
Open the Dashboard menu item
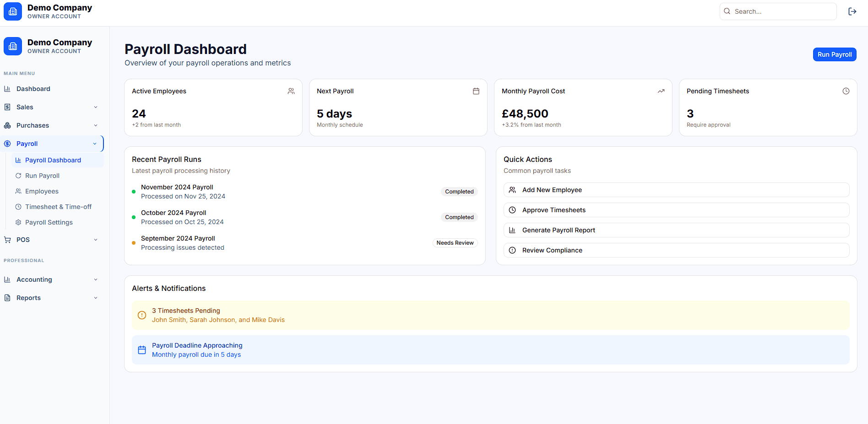coord(52,89)
